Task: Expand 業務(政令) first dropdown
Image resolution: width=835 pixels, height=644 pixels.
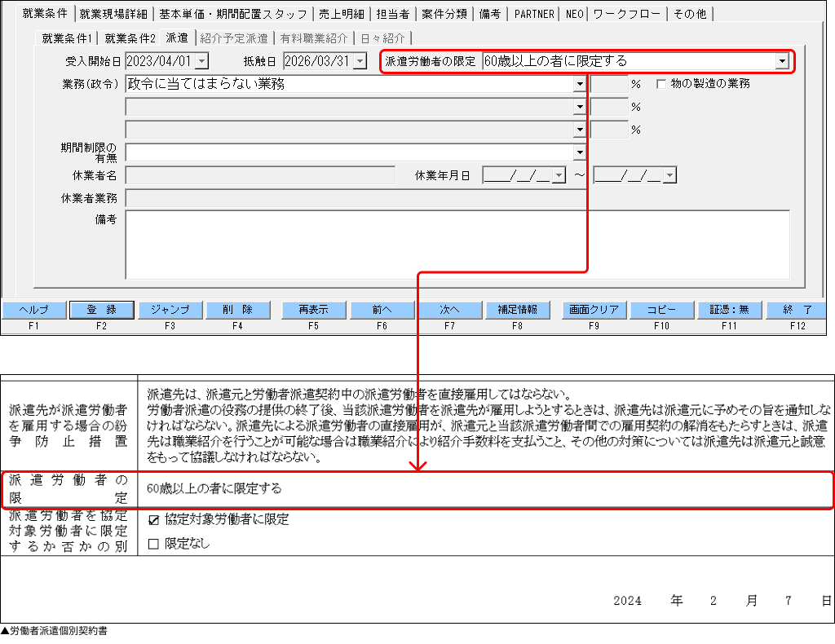Action: [580, 84]
